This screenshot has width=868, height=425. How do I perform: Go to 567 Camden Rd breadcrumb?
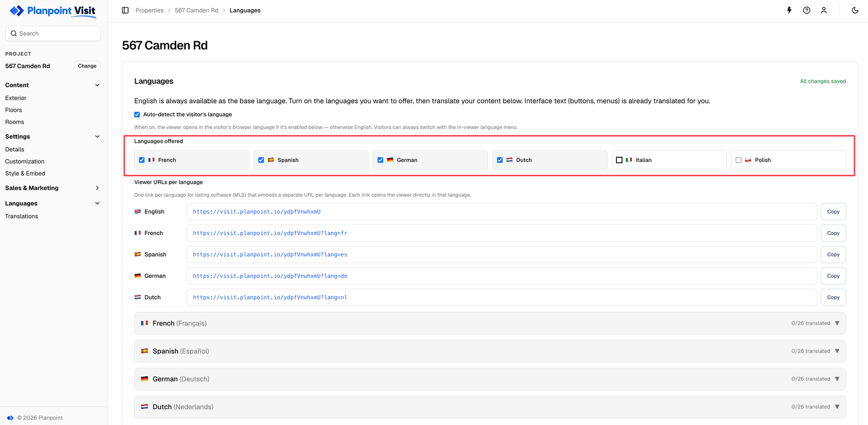[196, 10]
